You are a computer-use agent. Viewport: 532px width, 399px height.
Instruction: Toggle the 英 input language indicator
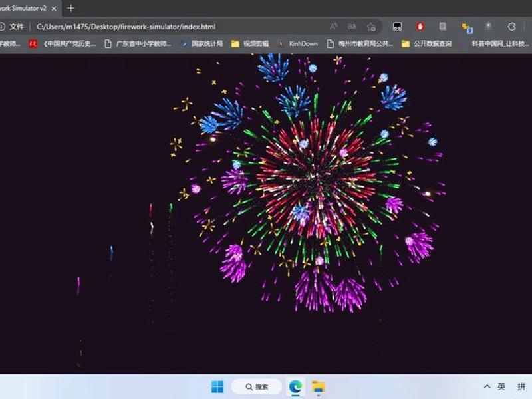coord(501,386)
